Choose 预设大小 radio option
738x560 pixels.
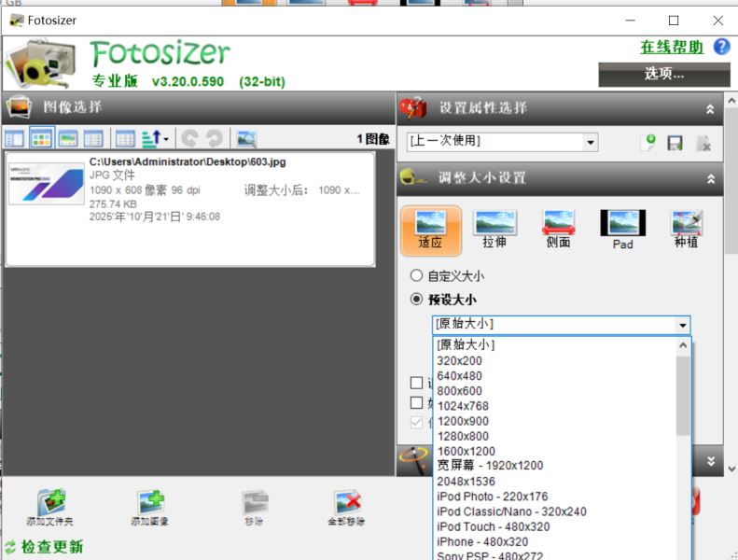[x=443, y=300]
